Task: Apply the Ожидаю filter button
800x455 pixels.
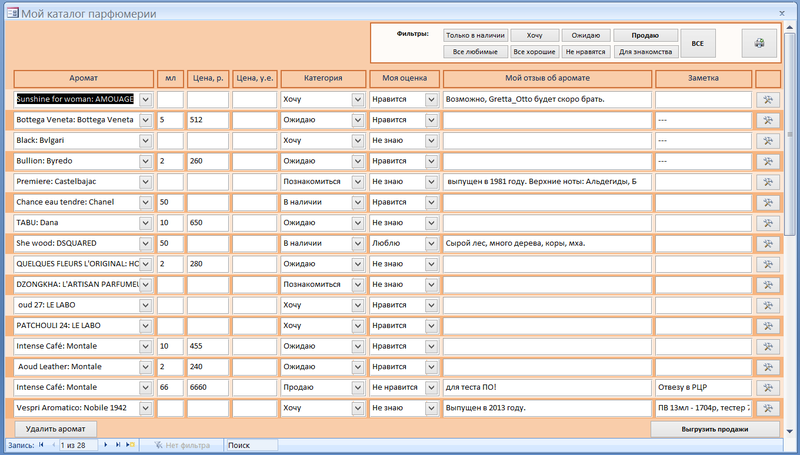Action: pos(586,35)
